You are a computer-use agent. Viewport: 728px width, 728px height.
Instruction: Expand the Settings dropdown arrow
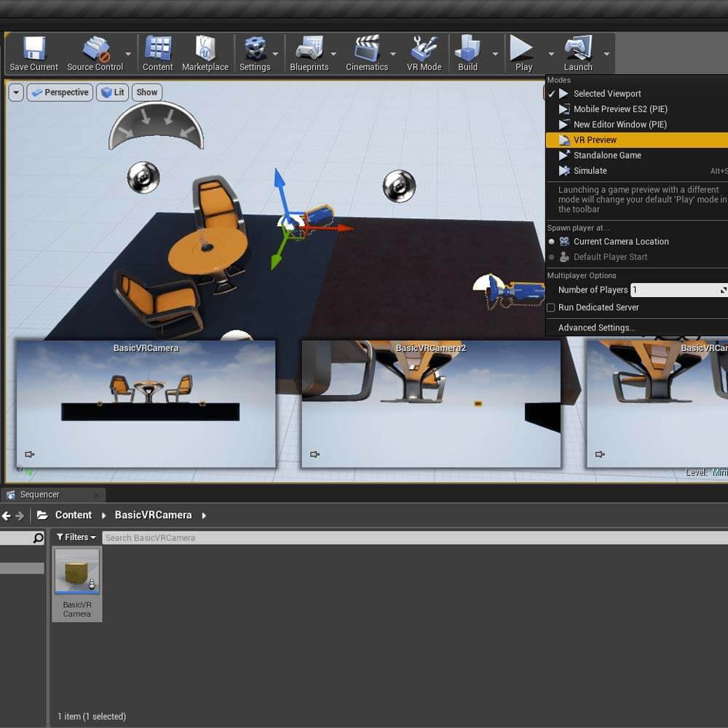click(275, 54)
